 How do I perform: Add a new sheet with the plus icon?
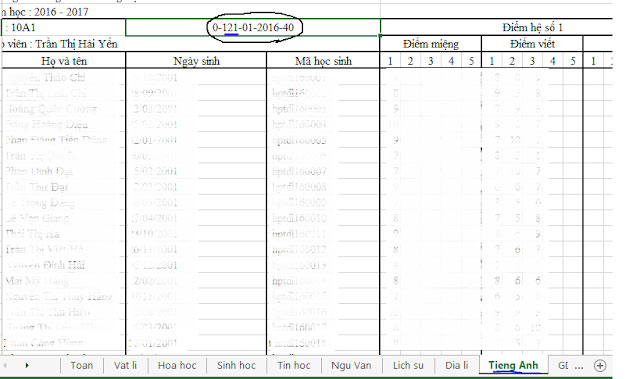pos(600,366)
